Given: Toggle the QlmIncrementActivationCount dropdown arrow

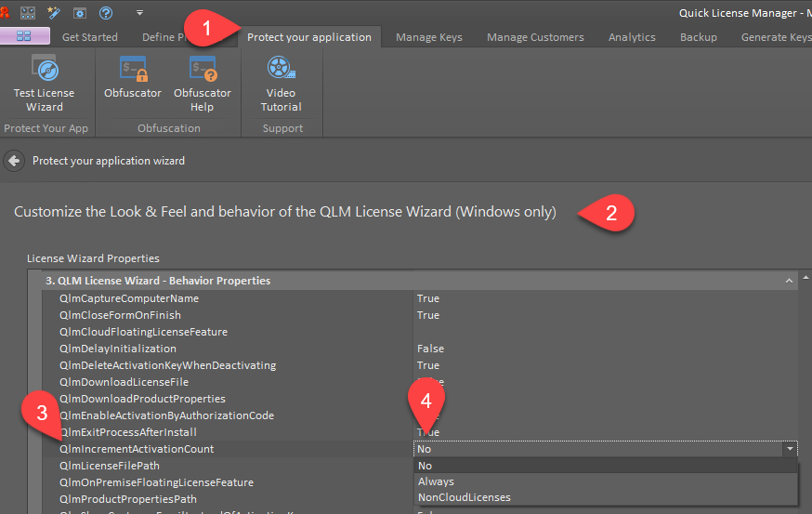Looking at the screenshot, I should (790, 449).
